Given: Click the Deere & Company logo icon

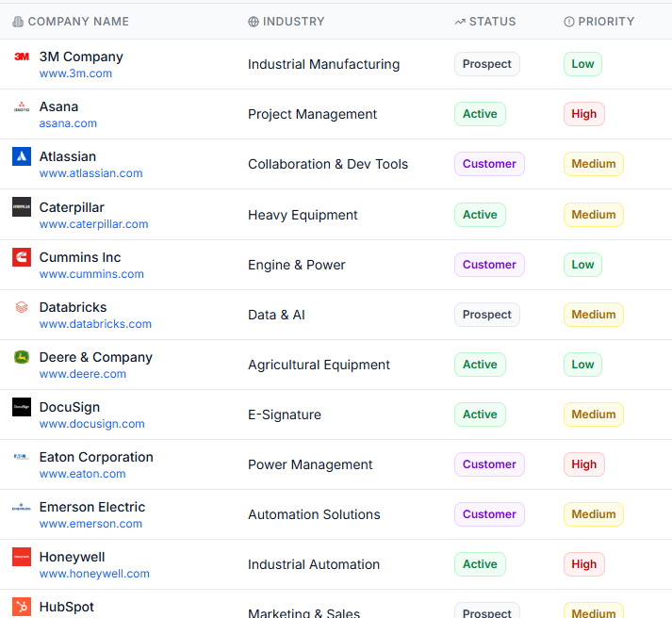Looking at the screenshot, I should coord(22,357).
